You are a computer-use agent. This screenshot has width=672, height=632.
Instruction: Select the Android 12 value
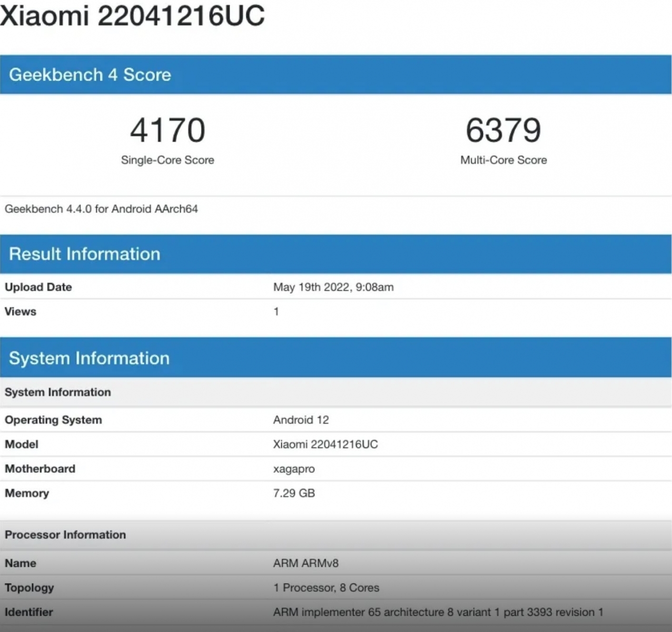(301, 420)
